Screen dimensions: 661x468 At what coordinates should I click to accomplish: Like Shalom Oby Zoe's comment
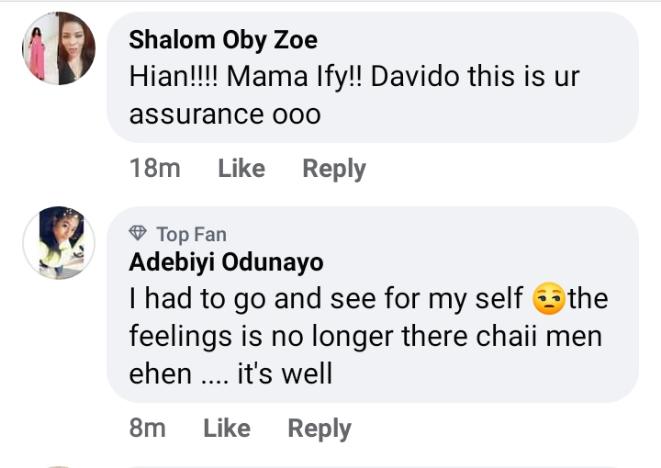241,169
